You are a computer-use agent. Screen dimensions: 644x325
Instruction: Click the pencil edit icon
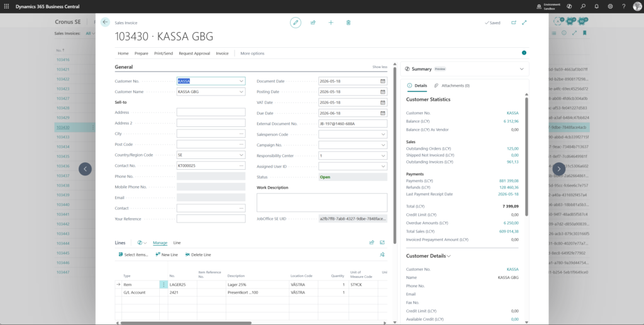click(x=296, y=23)
